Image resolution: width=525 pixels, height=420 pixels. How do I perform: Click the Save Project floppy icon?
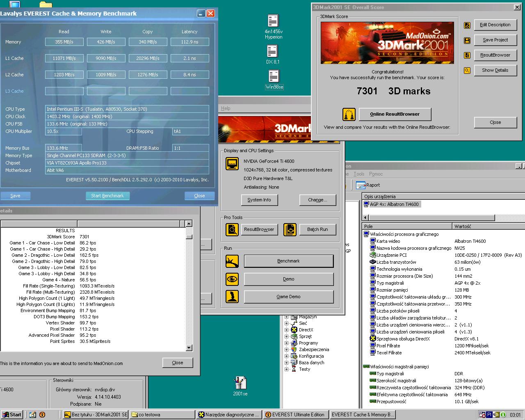467,41
